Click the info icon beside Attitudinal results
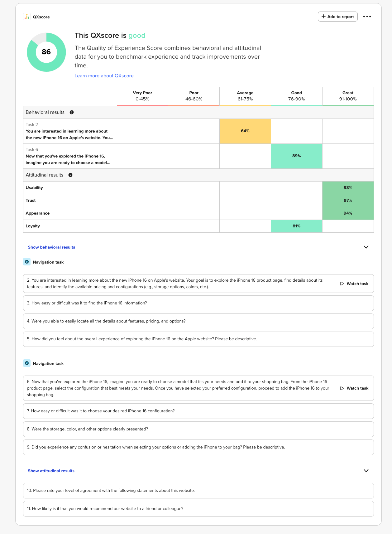 [x=70, y=175]
